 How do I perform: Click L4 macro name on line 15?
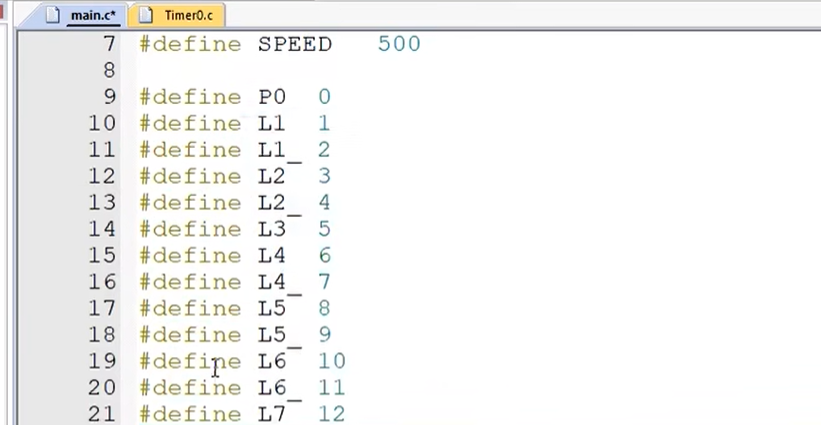(x=272, y=255)
